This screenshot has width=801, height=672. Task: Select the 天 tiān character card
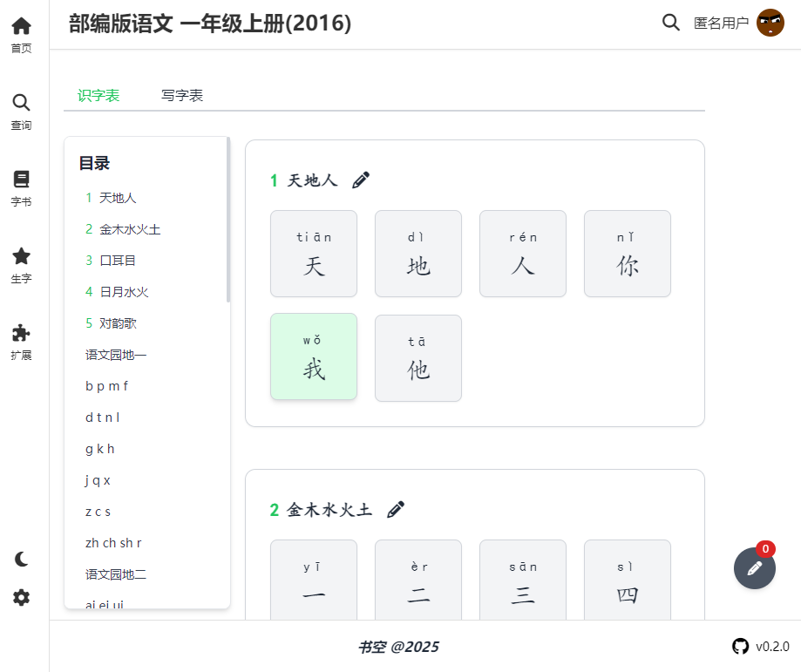pos(314,254)
